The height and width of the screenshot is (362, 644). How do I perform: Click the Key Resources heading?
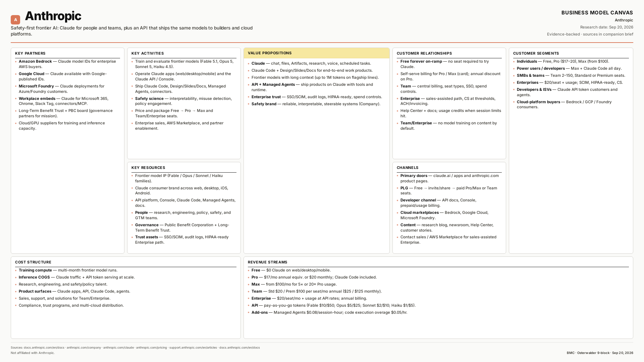(148, 168)
